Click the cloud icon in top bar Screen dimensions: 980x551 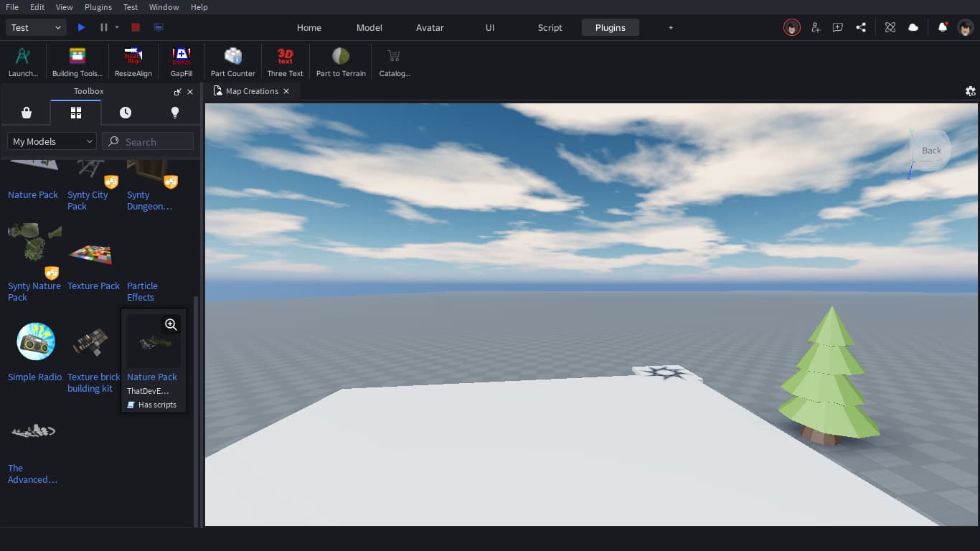(913, 27)
